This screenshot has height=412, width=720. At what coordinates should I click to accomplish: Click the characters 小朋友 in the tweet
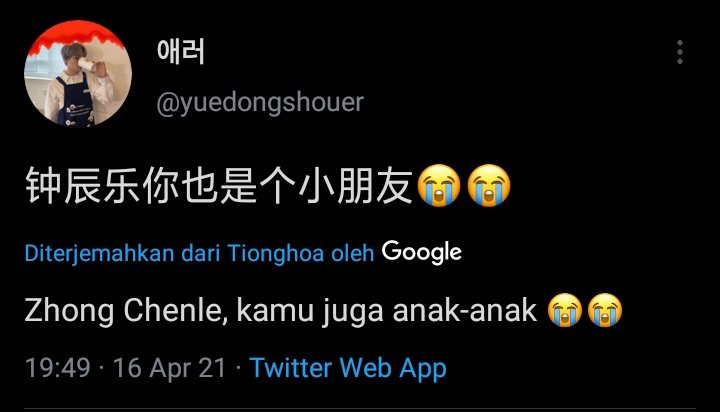(355, 186)
